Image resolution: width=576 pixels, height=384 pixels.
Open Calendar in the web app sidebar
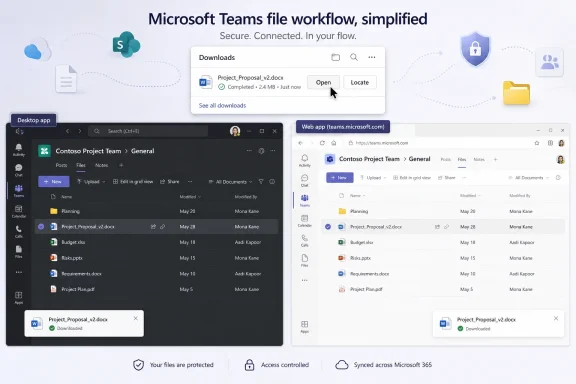305,221
